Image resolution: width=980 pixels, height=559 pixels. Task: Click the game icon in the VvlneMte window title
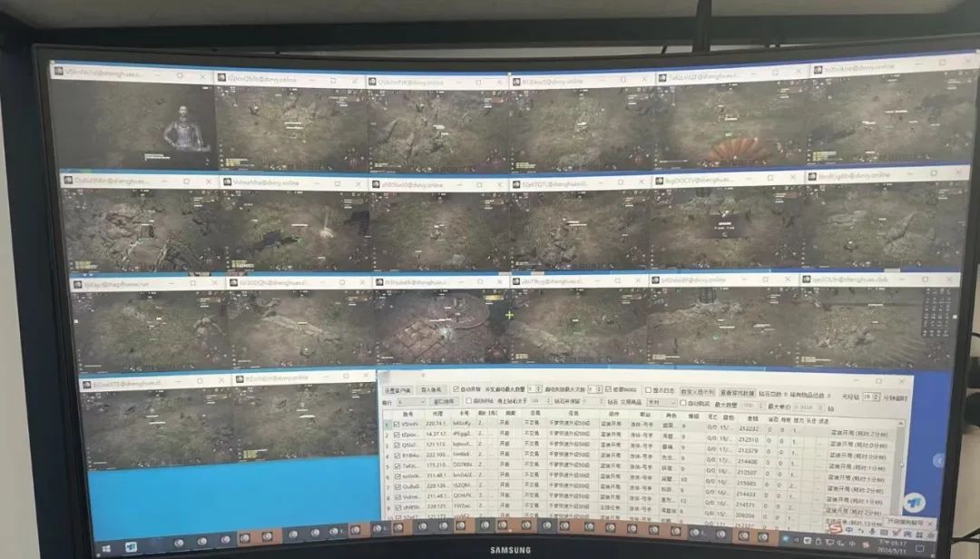pyautogui.click(x=228, y=182)
